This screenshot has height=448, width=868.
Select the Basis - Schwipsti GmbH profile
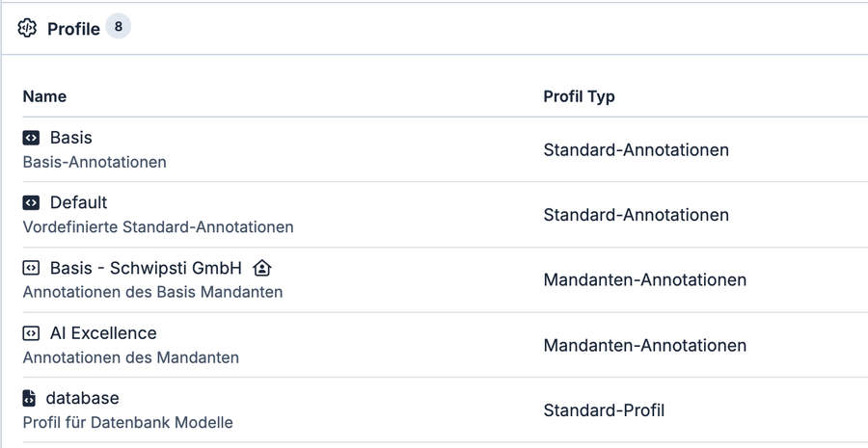[146, 268]
